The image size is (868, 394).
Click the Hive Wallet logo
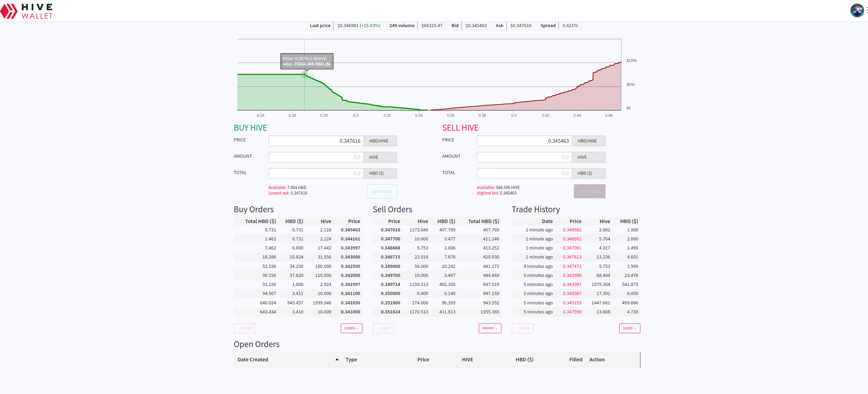coord(27,11)
